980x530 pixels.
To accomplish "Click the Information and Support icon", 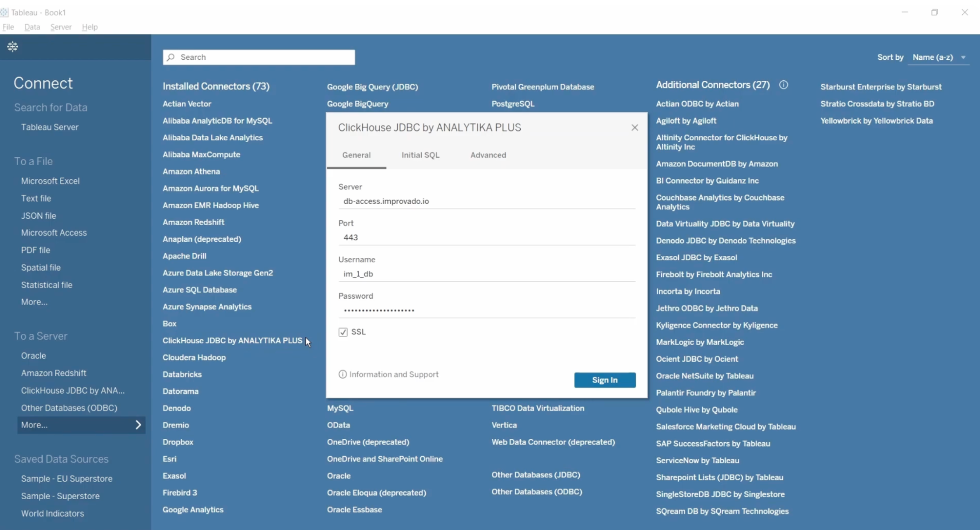I will click(x=342, y=375).
